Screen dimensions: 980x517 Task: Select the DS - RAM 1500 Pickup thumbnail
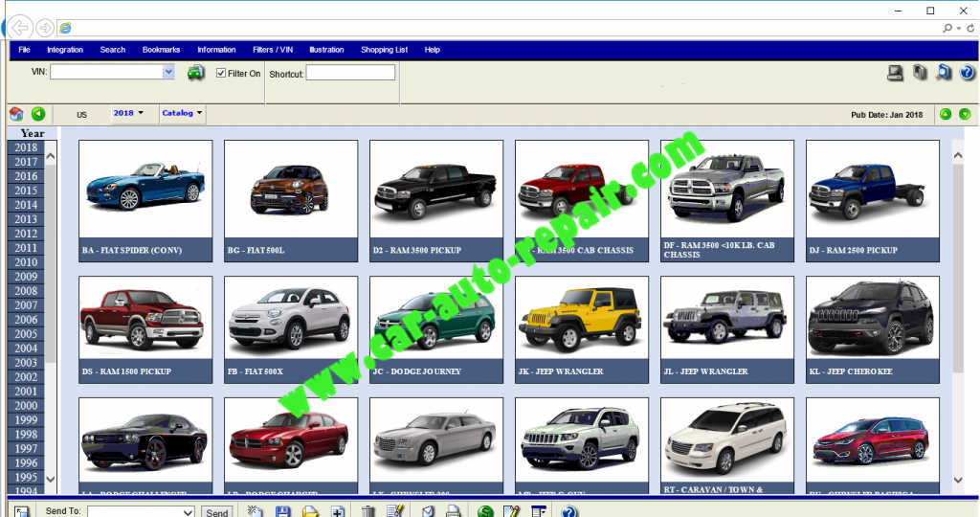[145, 329]
